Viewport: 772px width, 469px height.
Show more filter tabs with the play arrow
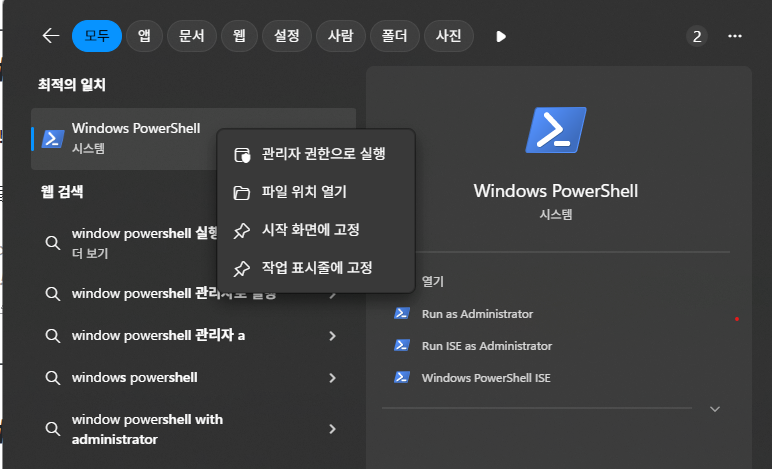[x=501, y=36]
